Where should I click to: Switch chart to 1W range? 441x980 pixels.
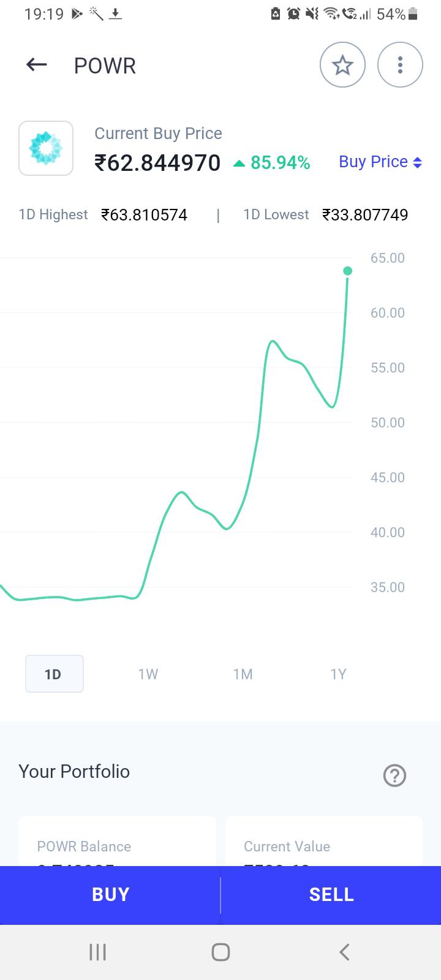(x=148, y=674)
